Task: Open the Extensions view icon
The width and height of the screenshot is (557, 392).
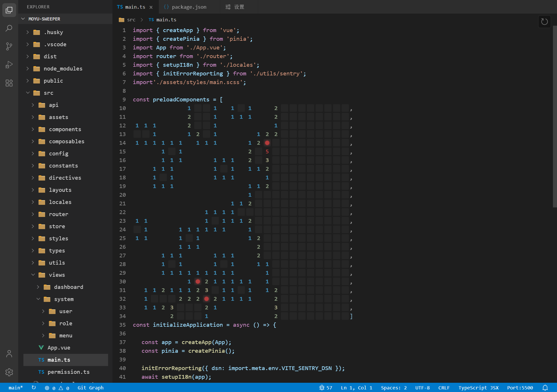Action: pos(9,83)
